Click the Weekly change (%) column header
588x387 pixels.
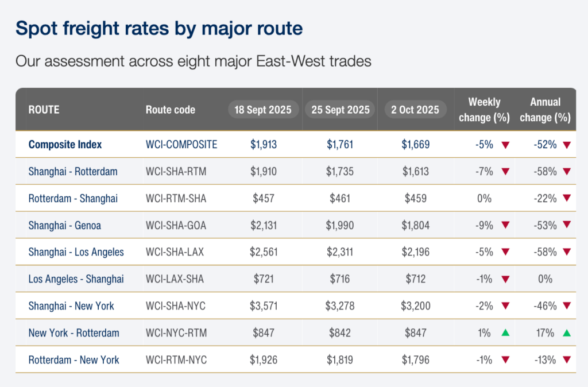(484, 110)
